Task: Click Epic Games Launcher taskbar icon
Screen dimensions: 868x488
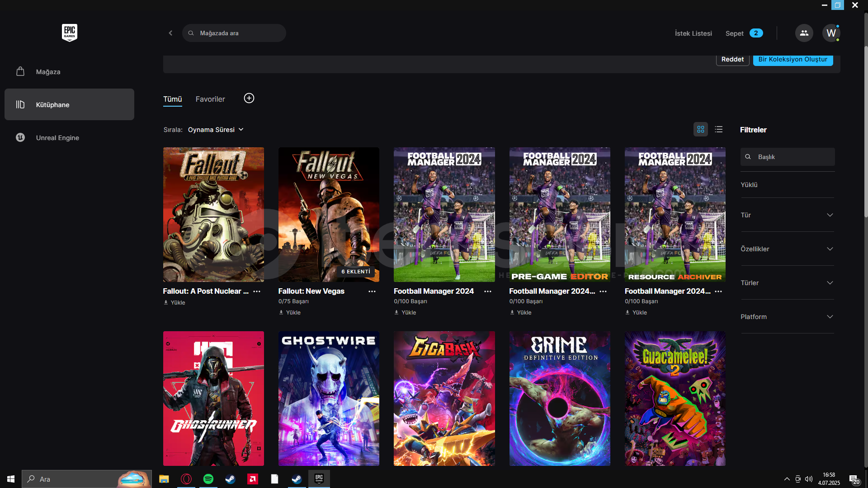Action: 319,479
